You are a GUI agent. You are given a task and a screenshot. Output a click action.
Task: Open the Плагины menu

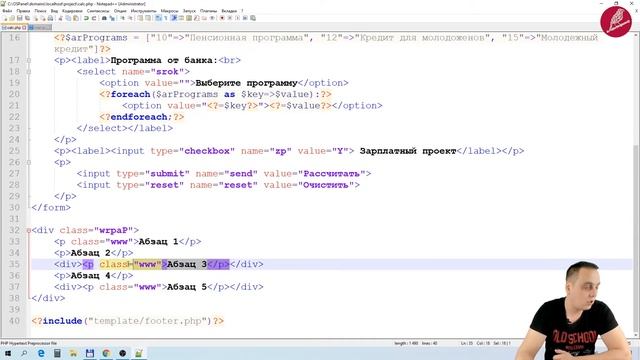tap(209, 11)
